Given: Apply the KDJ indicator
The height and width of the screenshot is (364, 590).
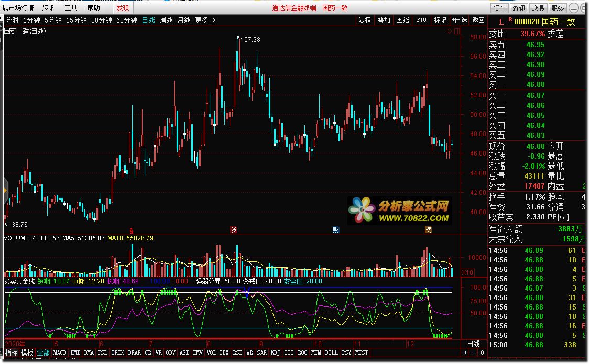Looking at the screenshot, I should click(276, 352).
